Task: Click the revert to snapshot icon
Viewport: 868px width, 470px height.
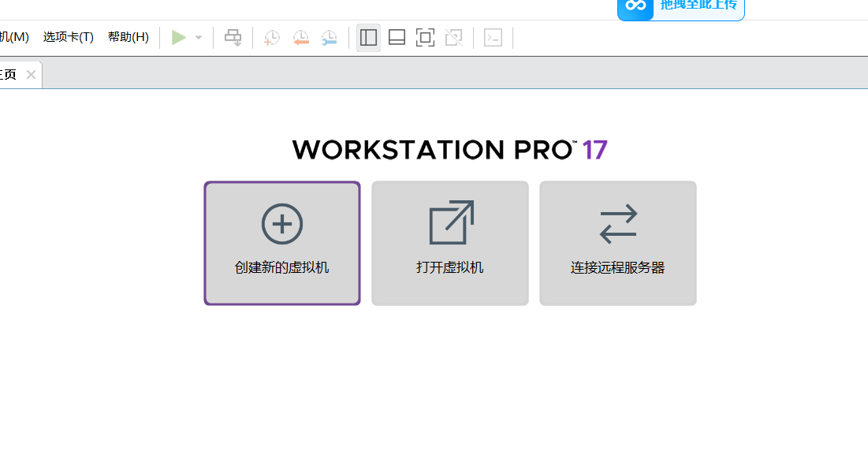Action: [300, 38]
